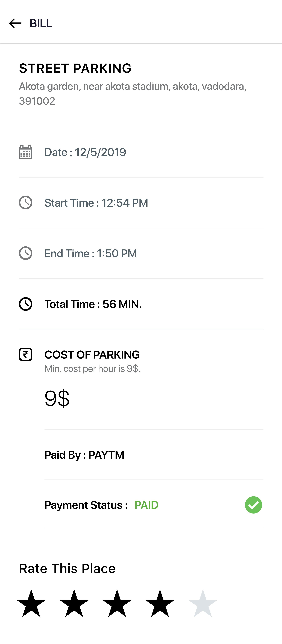Click the STREET PARKING heading

[75, 68]
